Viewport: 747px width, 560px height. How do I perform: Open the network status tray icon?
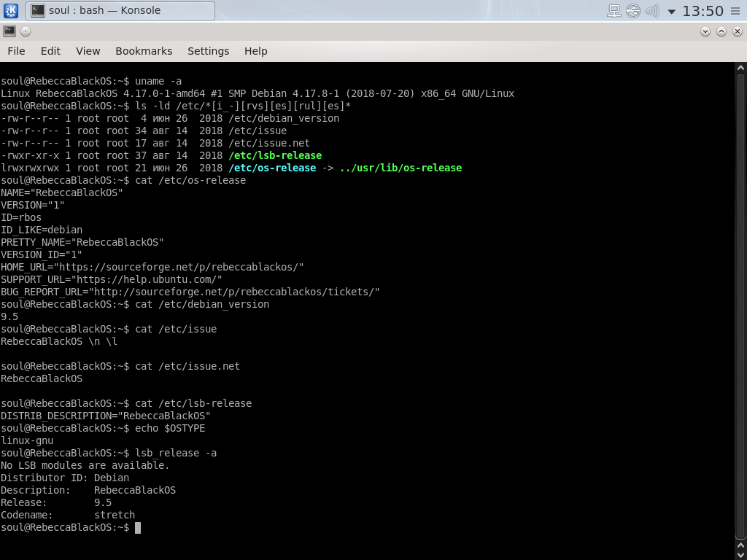point(614,10)
